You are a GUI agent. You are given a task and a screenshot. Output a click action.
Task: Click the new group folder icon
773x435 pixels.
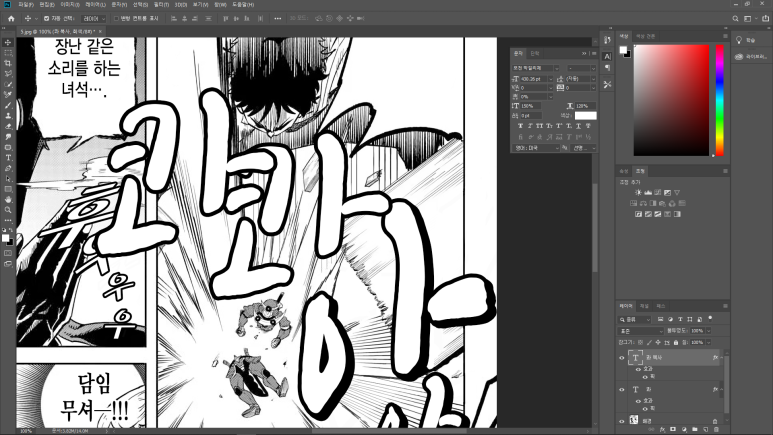coord(695,430)
